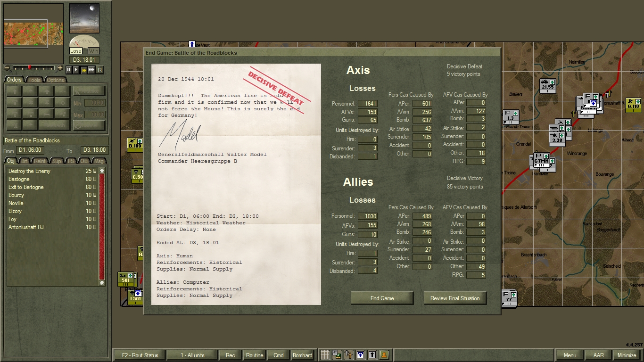Viewport: 644px width, 362px height.
Task: Click the minimap overview thumbnail
Action: pyautogui.click(x=33, y=33)
